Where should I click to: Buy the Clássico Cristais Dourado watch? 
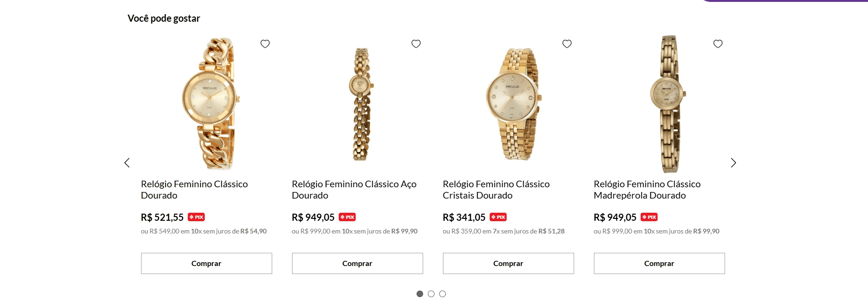pos(509,263)
